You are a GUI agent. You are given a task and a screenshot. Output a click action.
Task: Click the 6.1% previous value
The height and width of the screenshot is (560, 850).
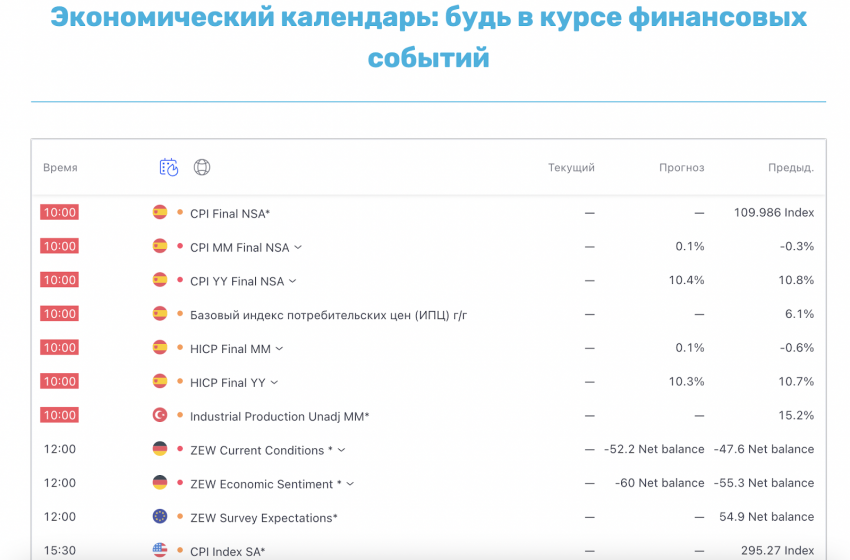pos(800,314)
